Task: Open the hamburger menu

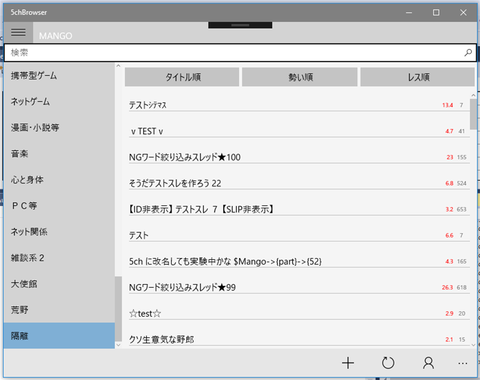Action: (18, 32)
